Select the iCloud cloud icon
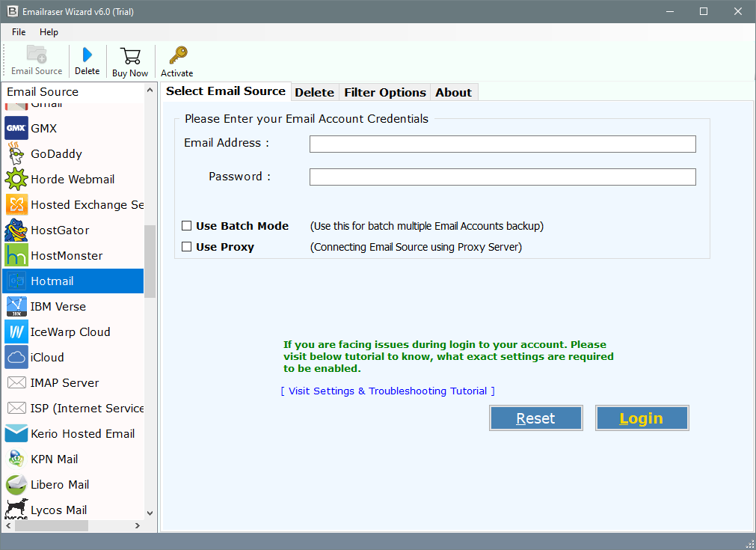Viewport: 756px width, 550px height. 16,357
